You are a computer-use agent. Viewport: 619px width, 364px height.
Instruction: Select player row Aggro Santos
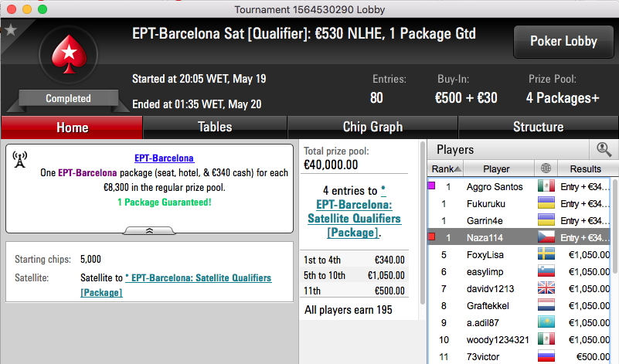[x=519, y=186]
